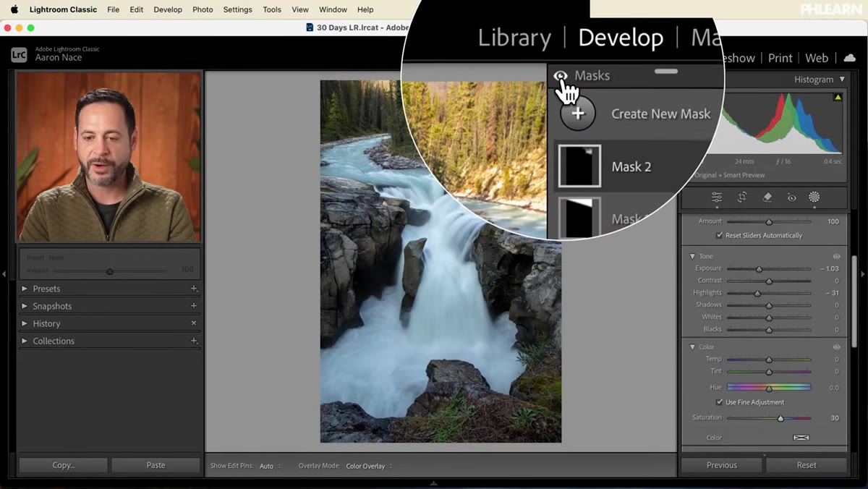Open the File menu
This screenshot has height=489, width=868.
tap(113, 9)
